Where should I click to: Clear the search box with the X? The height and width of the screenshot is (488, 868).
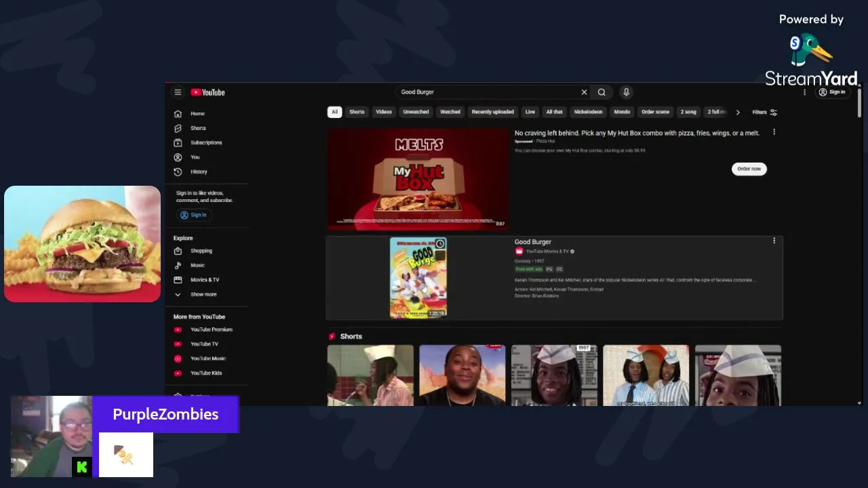(x=584, y=92)
